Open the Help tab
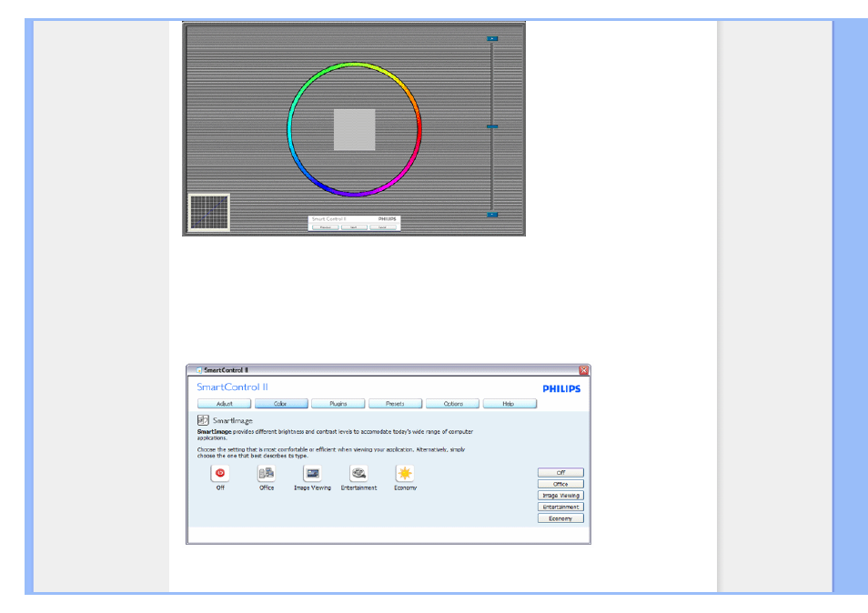Viewport: 868px width, 613px height. click(x=509, y=404)
